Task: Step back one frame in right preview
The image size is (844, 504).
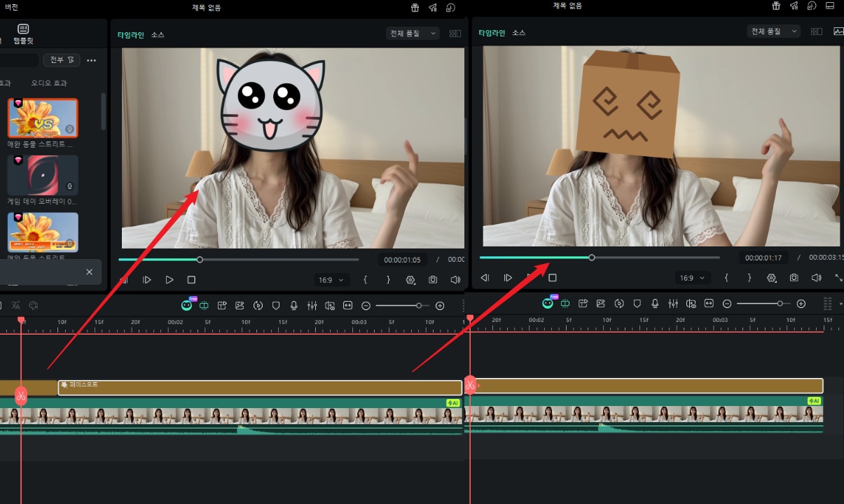Action: point(485,278)
